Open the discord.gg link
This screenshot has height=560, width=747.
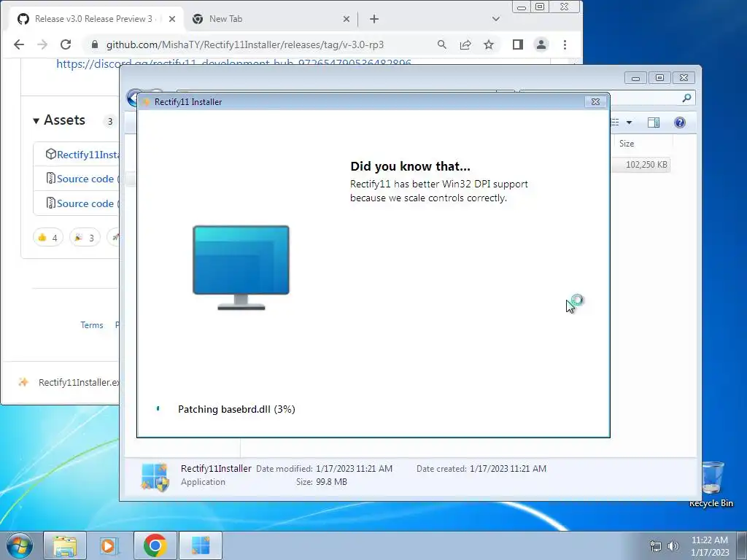tap(233, 63)
